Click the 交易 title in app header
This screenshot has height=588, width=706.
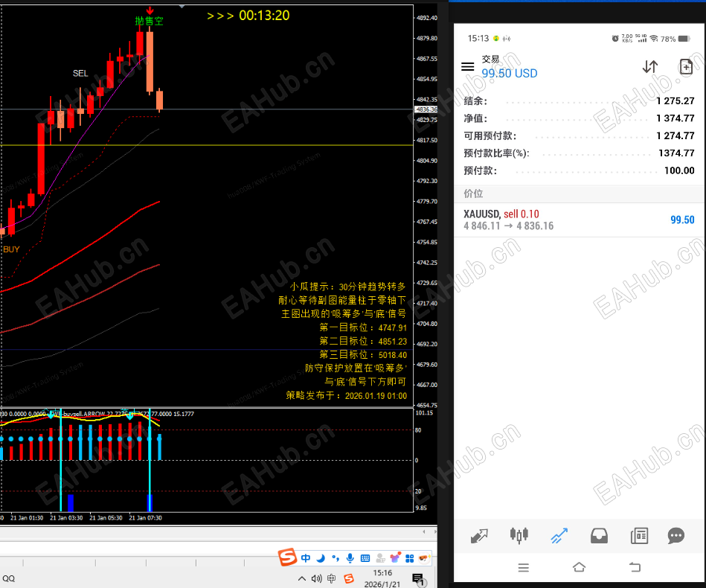coord(490,59)
